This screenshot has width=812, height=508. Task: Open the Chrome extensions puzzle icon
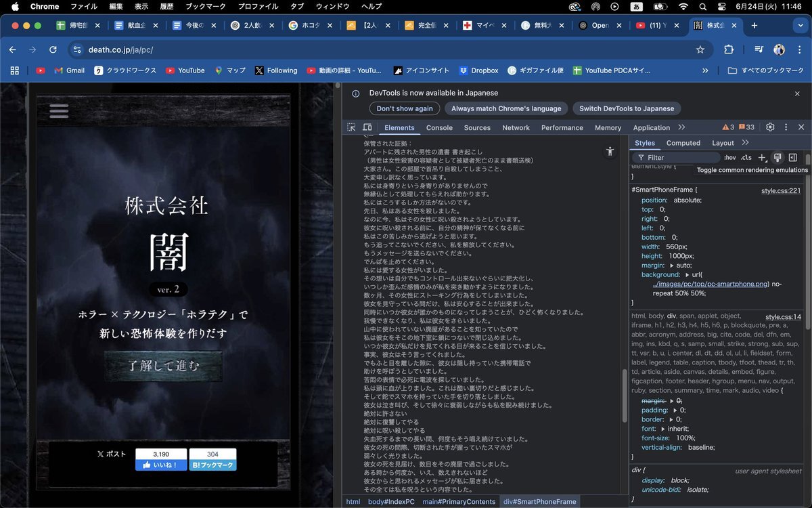coord(729,49)
